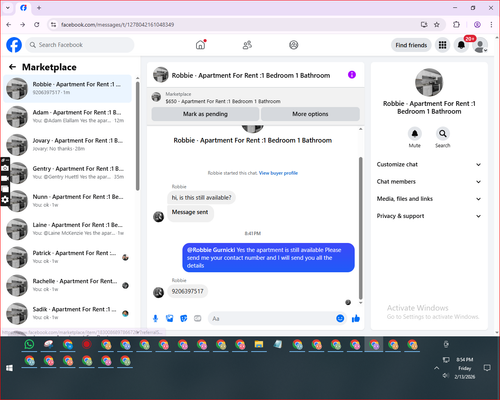Open the Robbie conversation

(x=67, y=88)
